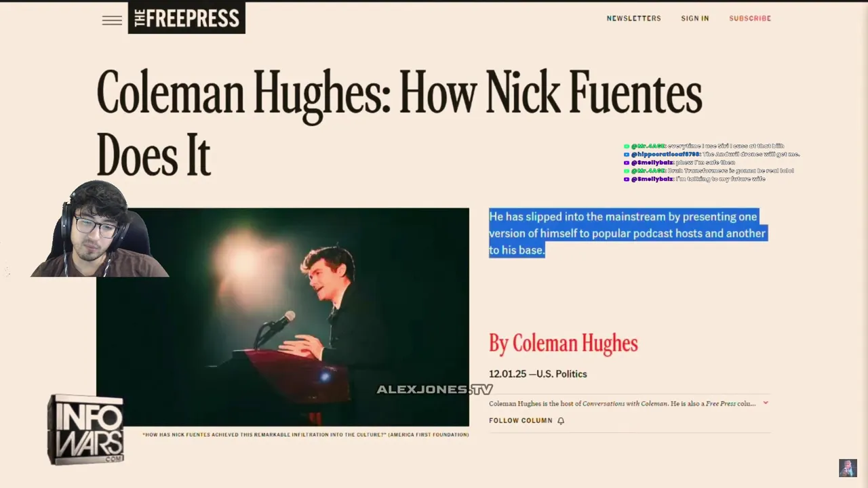This screenshot has height=488, width=868.
Task: Open the hamburger menu icon
Action: pyautogui.click(x=112, y=20)
